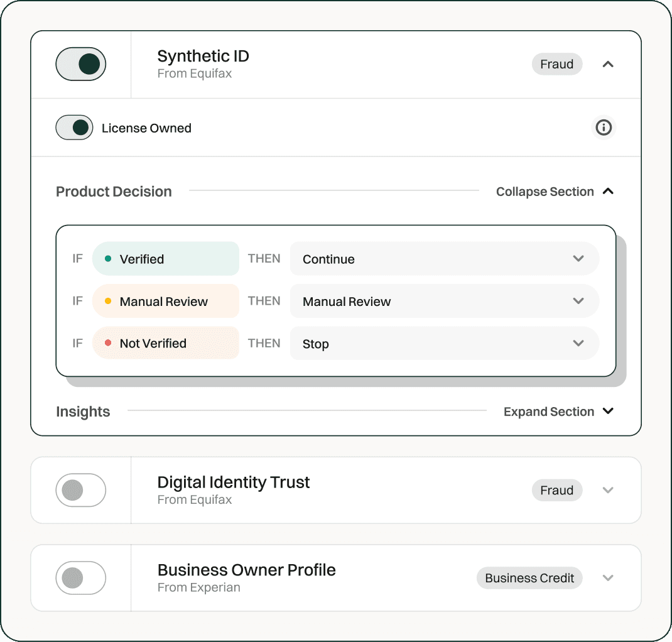Click the red Not Verified status dot
This screenshot has width=672, height=642.
pyautogui.click(x=108, y=343)
